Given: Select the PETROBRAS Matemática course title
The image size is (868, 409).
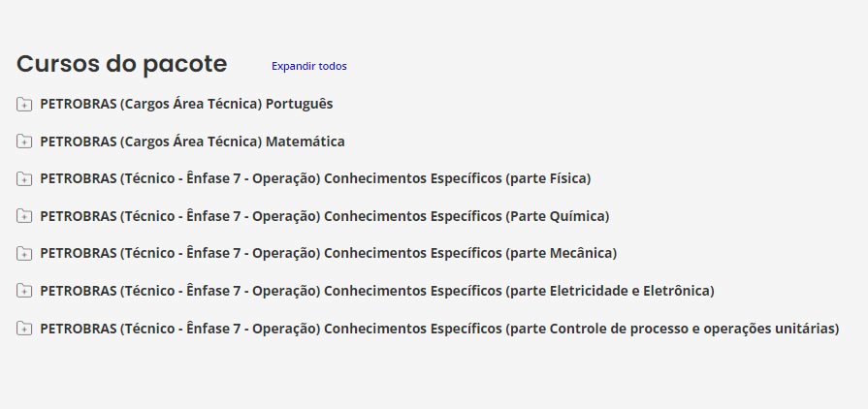Looking at the screenshot, I should point(192,142).
